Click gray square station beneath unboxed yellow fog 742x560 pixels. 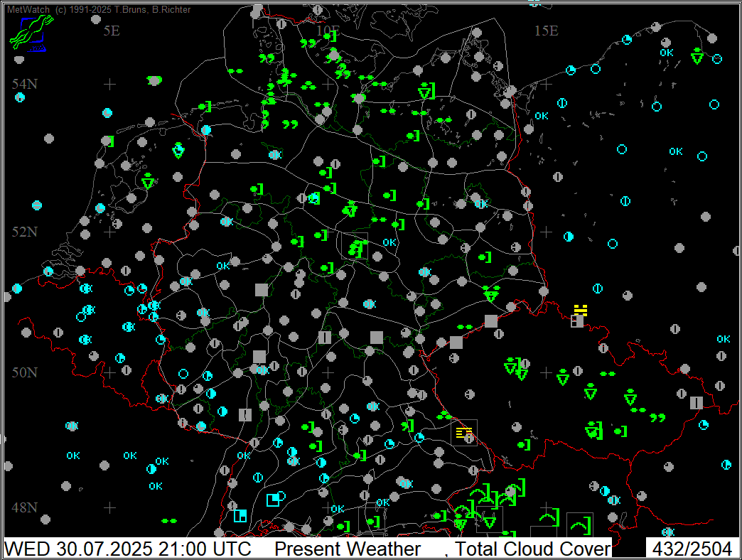click(x=577, y=322)
